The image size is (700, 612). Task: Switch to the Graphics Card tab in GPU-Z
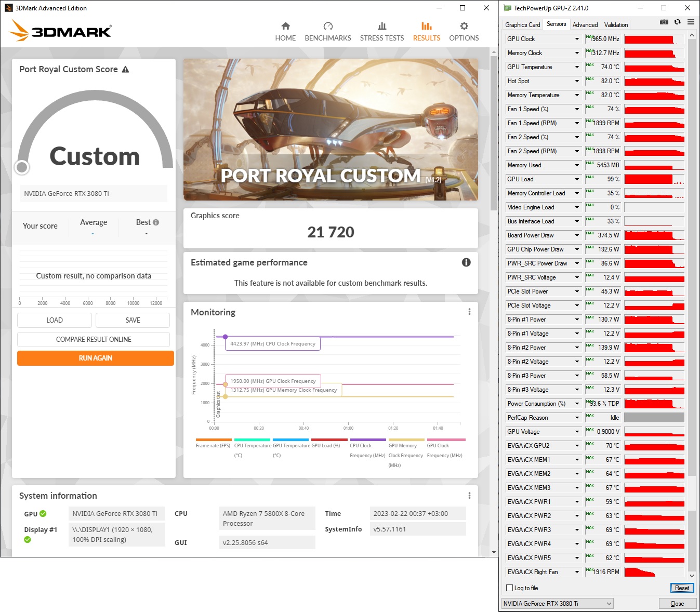pos(523,25)
